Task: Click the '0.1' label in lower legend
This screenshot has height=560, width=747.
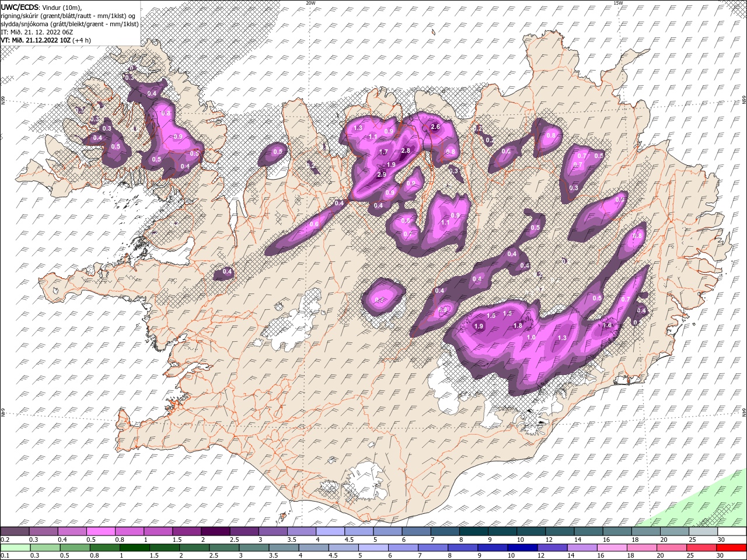Action: 5,555
